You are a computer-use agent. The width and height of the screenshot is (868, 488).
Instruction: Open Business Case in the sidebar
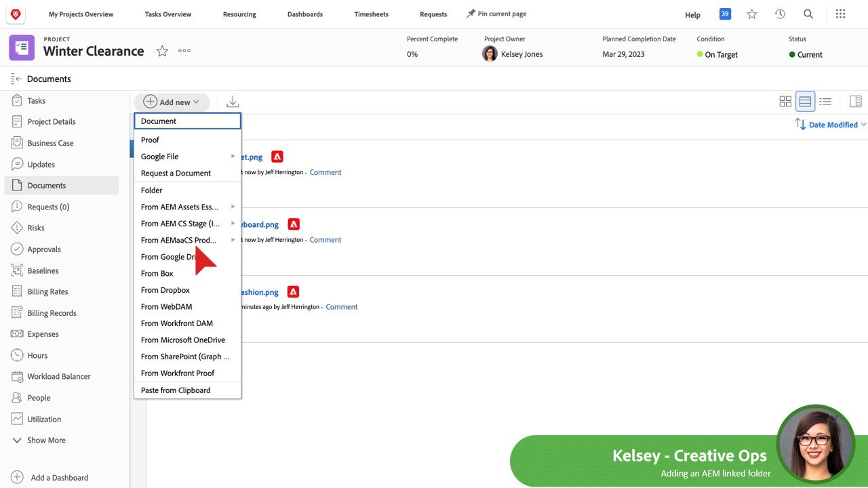[61, 143]
